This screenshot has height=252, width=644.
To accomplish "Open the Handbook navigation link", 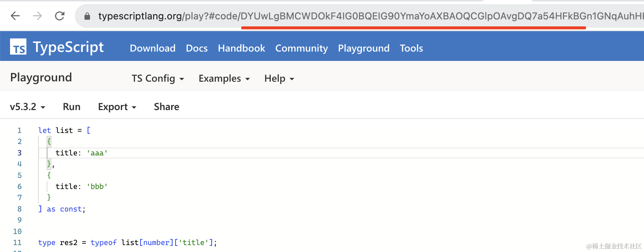I will pyautogui.click(x=241, y=48).
